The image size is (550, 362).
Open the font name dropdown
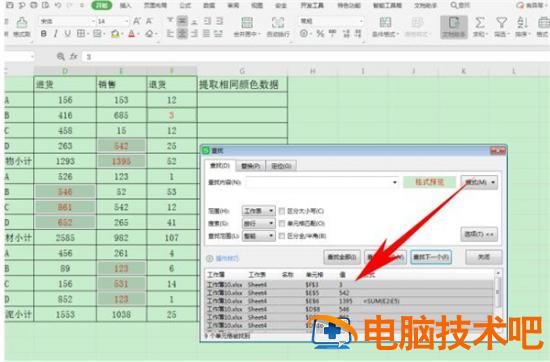tap(93, 21)
